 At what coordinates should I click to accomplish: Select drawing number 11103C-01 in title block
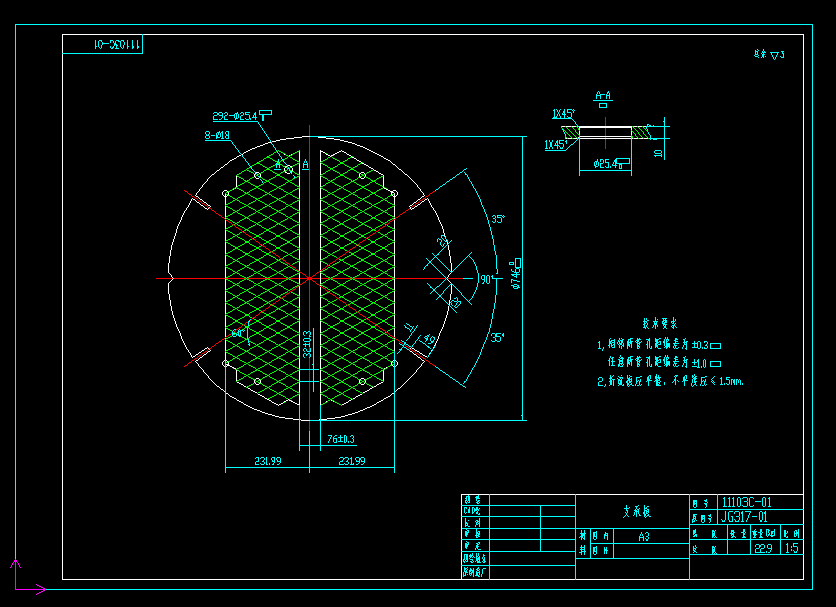tap(746, 502)
